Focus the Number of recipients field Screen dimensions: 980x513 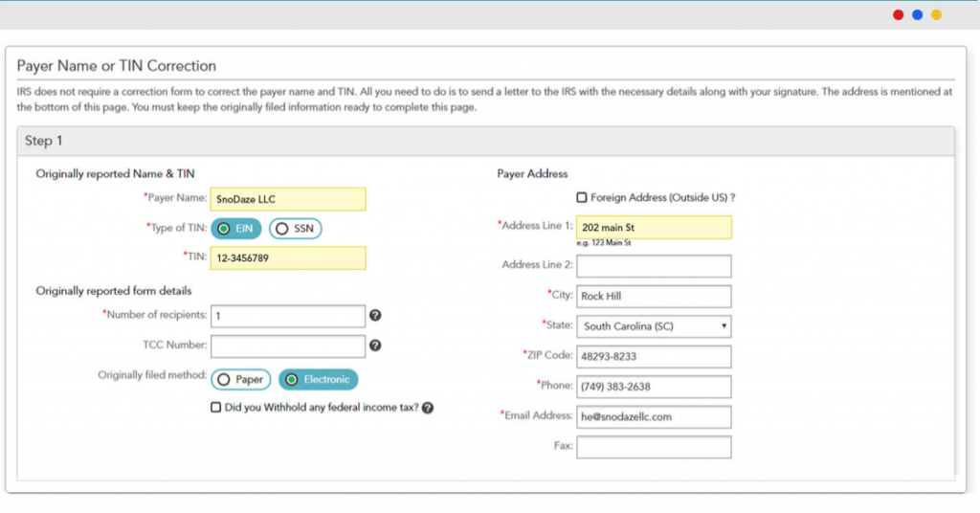288,316
